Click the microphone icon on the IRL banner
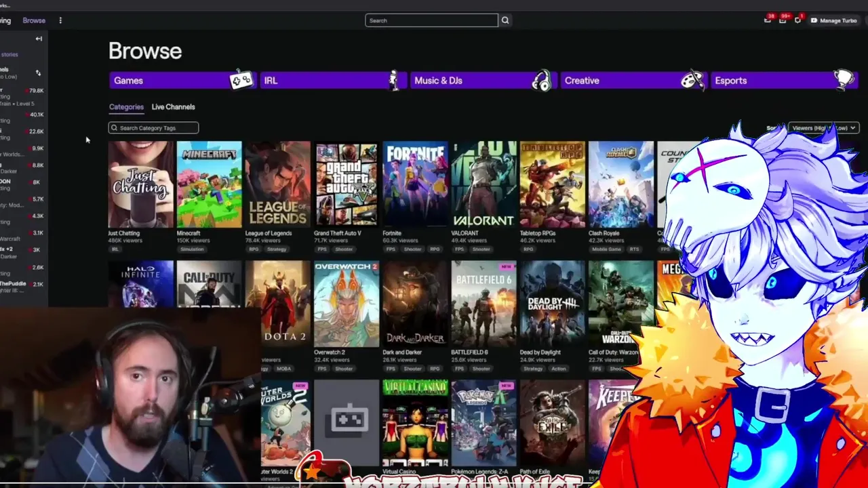Screen dimensions: 868x488 [393, 81]
